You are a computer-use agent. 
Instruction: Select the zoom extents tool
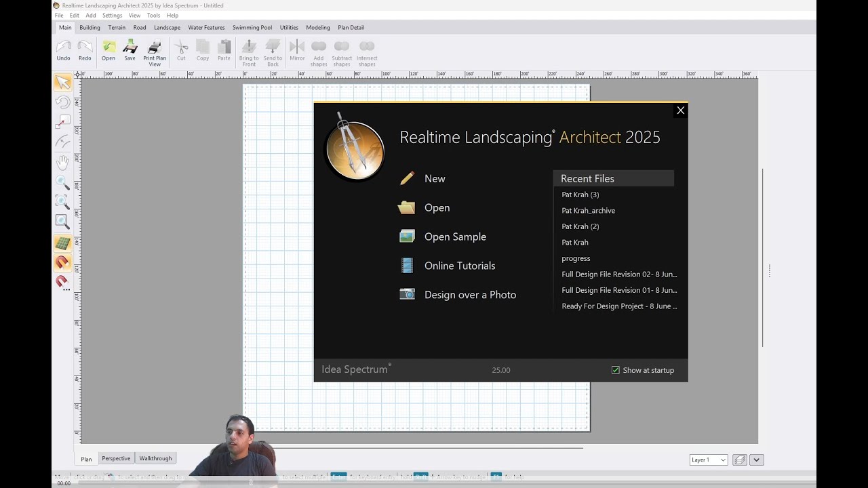click(x=62, y=222)
